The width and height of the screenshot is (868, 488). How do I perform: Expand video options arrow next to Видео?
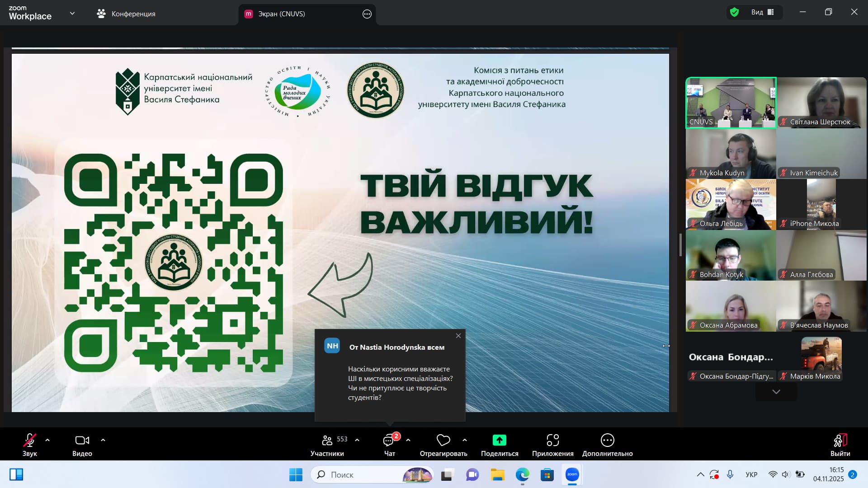point(103,440)
